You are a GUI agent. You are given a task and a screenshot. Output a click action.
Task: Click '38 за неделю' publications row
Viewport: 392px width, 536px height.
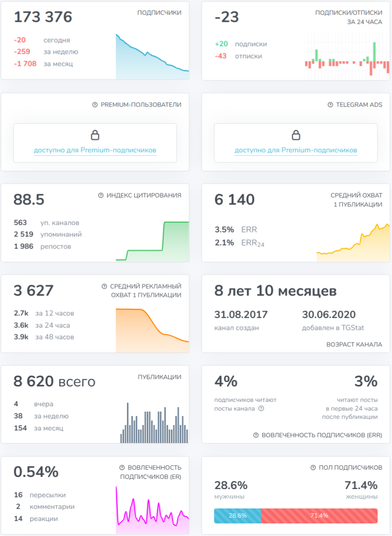(x=41, y=416)
